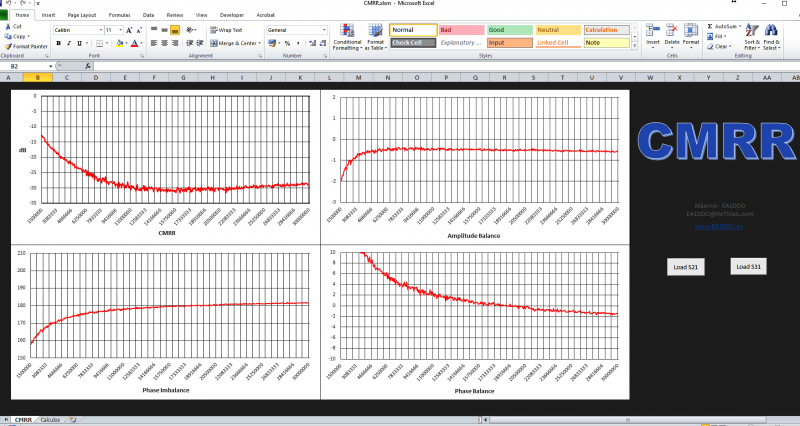Click Merge & Center
This screenshot has width=800, height=426.
click(x=233, y=43)
